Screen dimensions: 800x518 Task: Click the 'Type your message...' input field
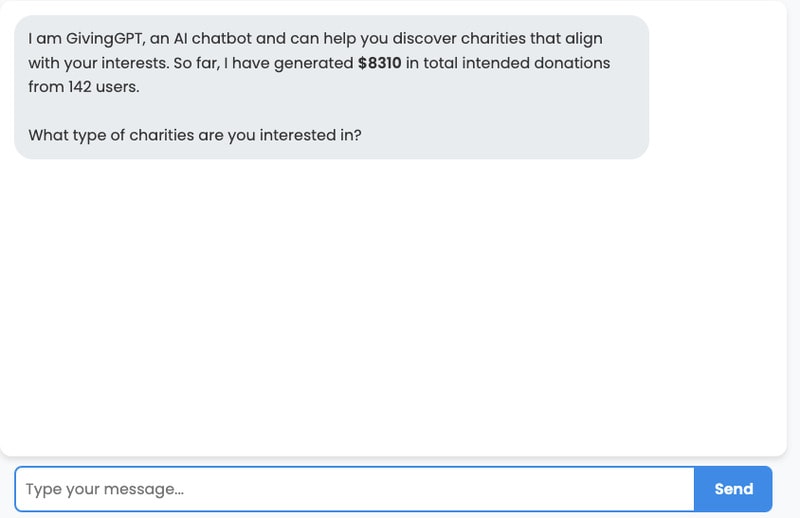(354, 489)
